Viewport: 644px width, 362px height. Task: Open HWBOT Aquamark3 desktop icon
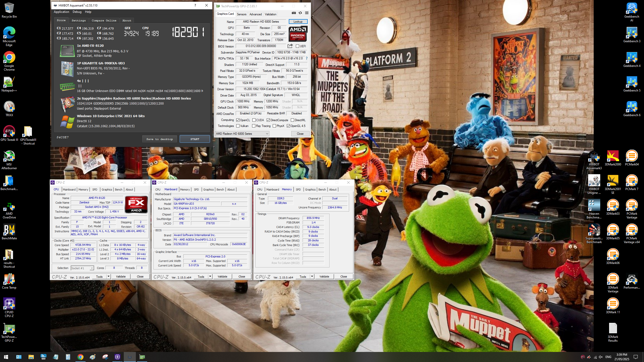tap(594, 160)
